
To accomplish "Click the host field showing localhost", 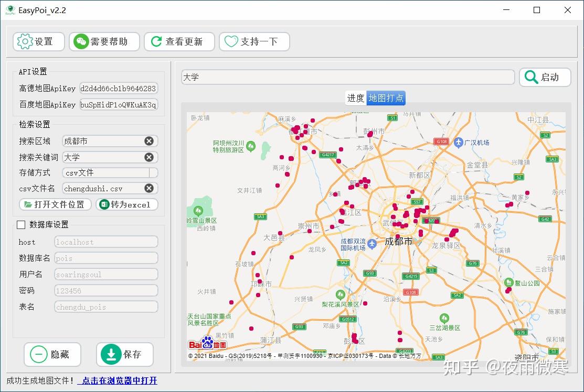I will point(106,242).
